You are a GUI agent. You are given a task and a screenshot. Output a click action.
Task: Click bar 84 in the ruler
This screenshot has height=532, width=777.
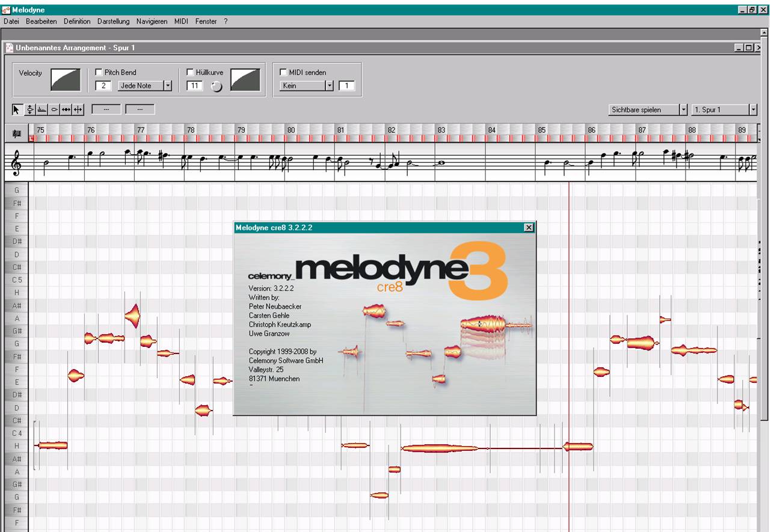[x=492, y=130]
